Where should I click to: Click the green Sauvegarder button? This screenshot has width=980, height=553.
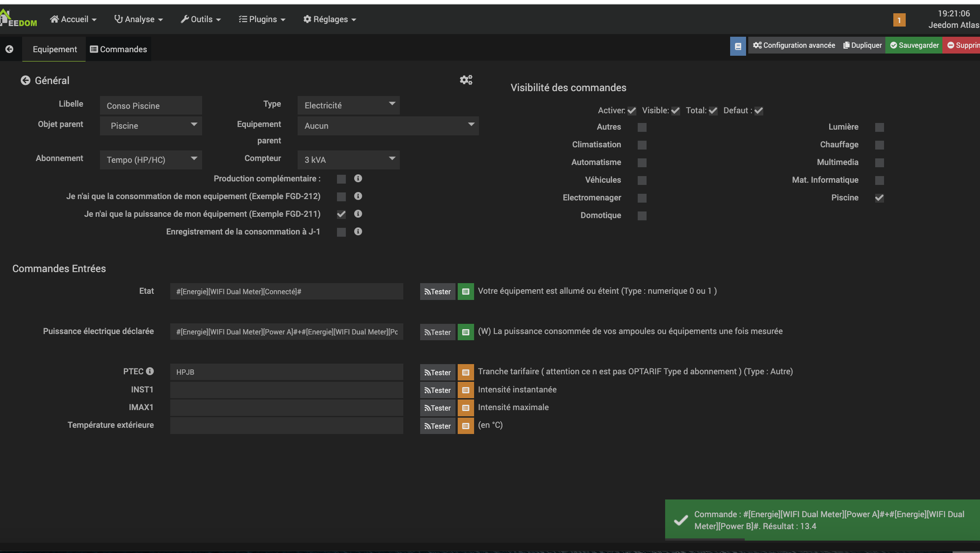(x=914, y=45)
